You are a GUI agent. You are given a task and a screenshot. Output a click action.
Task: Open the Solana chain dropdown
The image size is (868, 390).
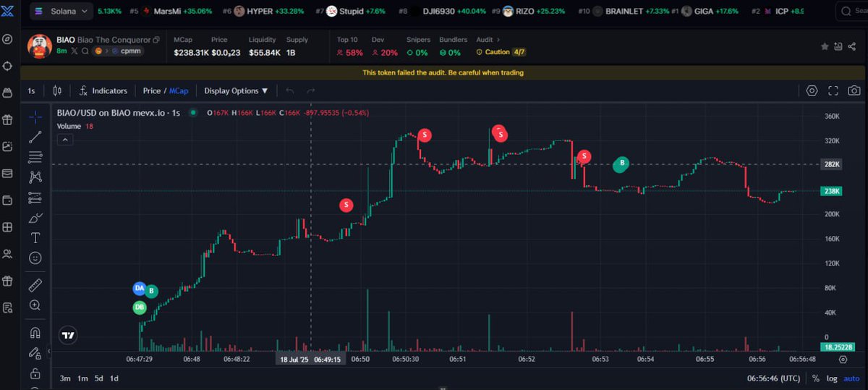[x=61, y=11]
